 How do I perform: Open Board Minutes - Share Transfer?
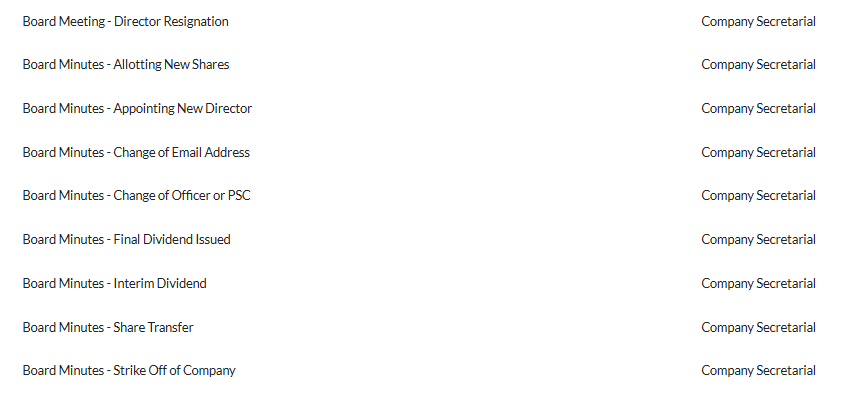coord(108,327)
